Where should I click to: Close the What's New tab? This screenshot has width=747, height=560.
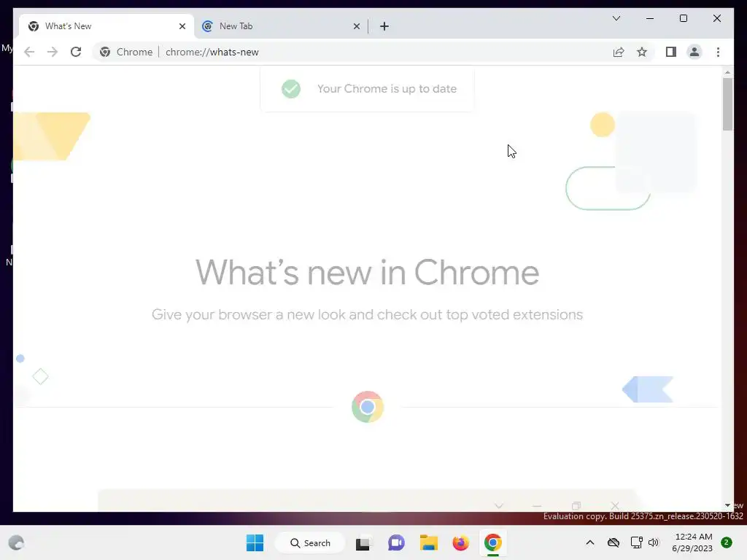(182, 26)
